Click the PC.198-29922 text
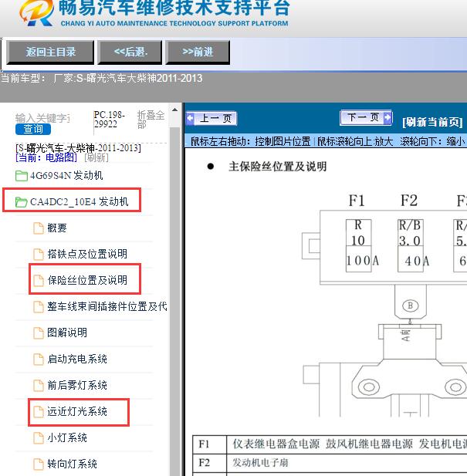 coord(110,120)
